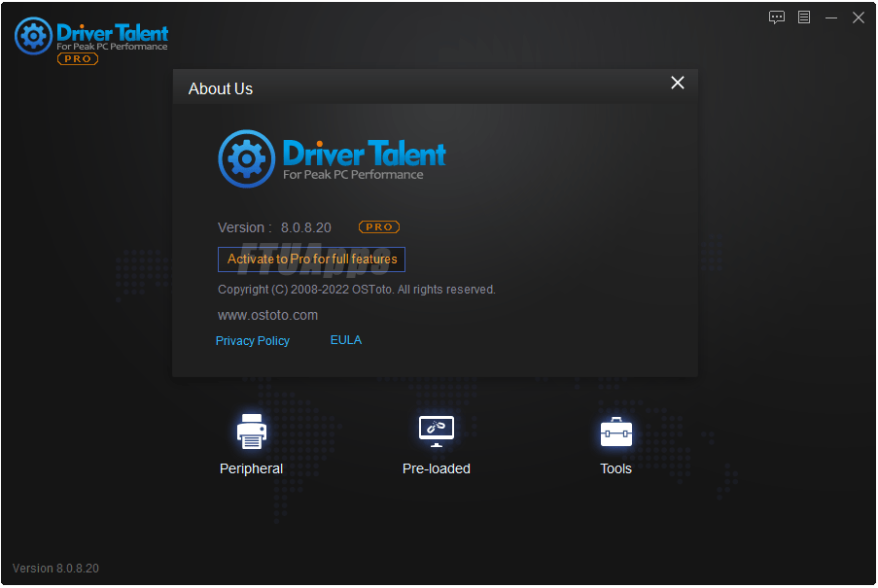Click the PRO badge next to version number
This screenshot has width=878, height=588.
379,227
